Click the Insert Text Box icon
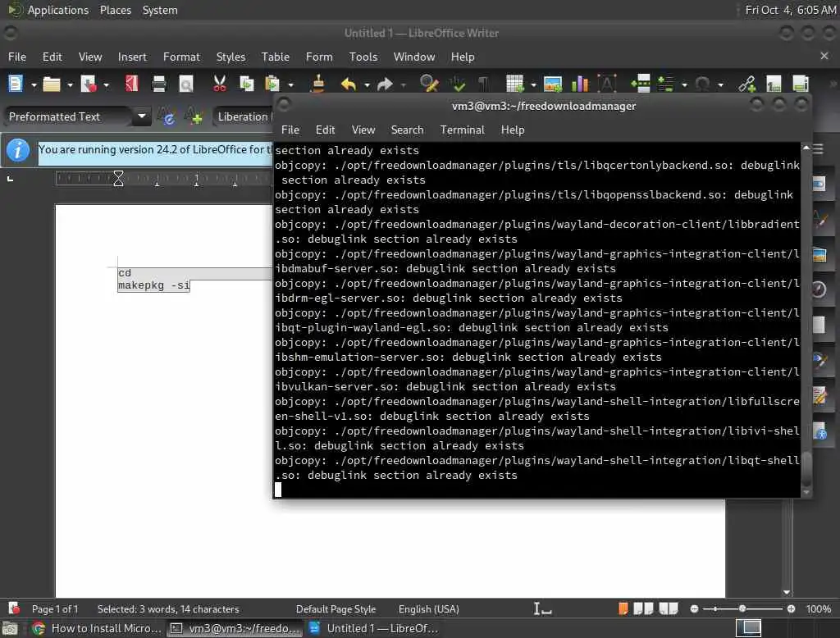The height and width of the screenshot is (638, 840). (x=607, y=84)
